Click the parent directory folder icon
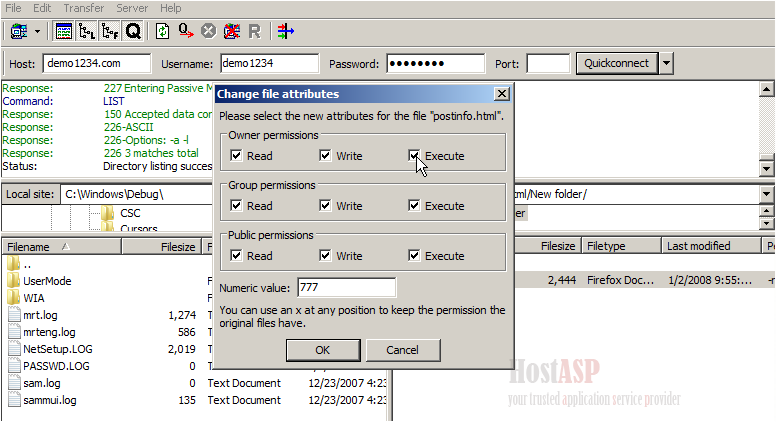The height and width of the screenshot is (422, 776). (x=14, y=264)
